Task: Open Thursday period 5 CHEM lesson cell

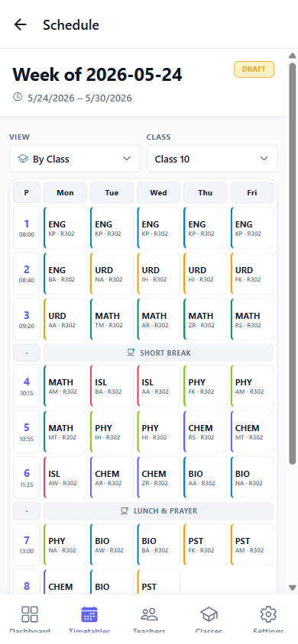Action: tap(205, 432)
